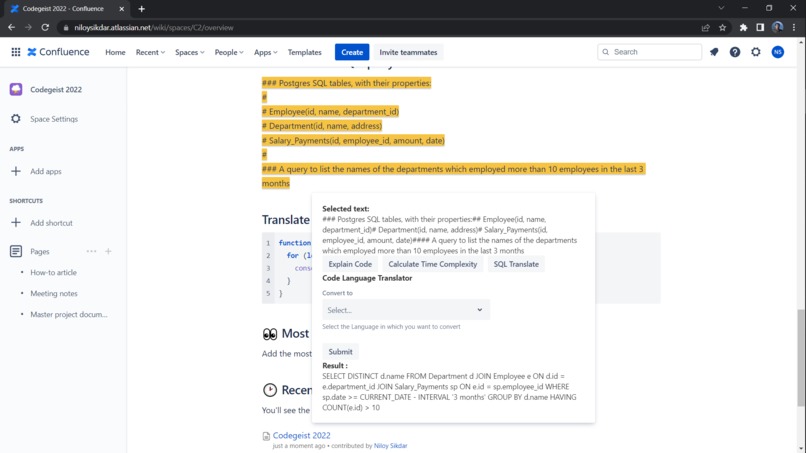
Task: Click the highlighted Salary_Payments line
Action: coord(353,140)
